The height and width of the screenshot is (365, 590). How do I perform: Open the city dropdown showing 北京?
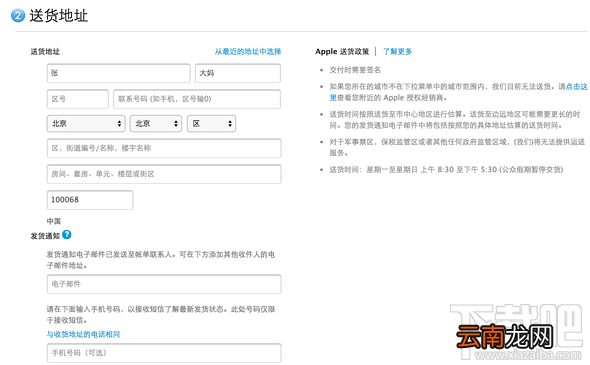click(x=156, y=123)
